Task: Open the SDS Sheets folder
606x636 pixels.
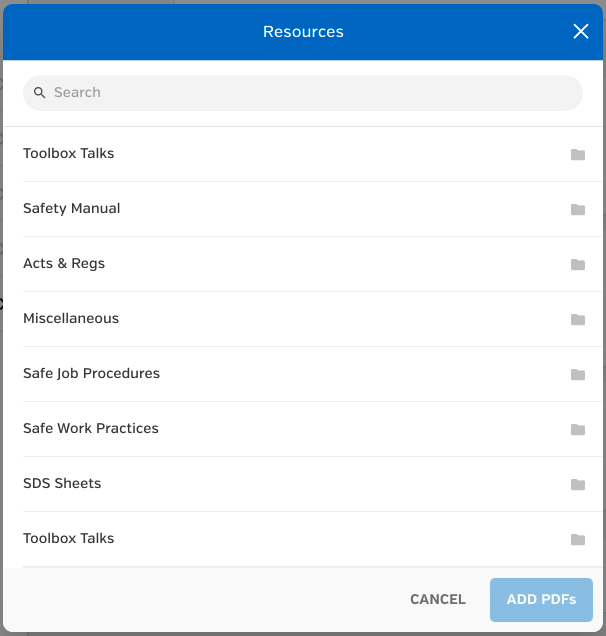Action: click(312, 484)
